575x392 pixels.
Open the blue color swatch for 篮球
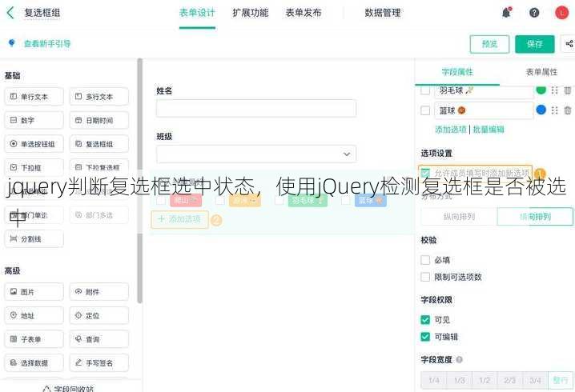tap(541, 110)
